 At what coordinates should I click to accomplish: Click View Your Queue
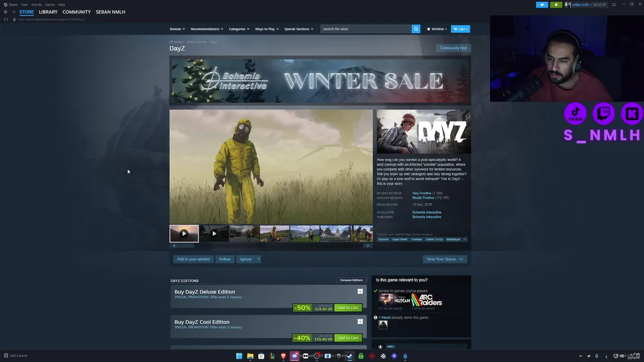click(445, 259)
